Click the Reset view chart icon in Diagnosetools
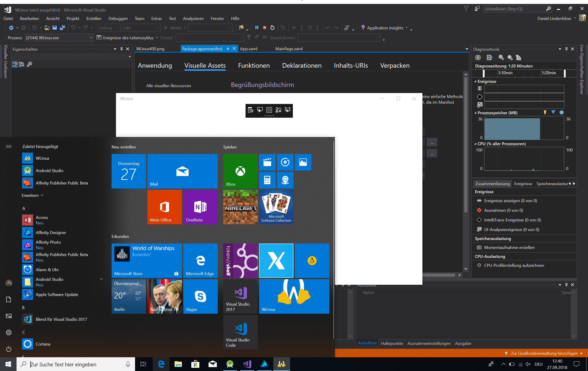 518,58
